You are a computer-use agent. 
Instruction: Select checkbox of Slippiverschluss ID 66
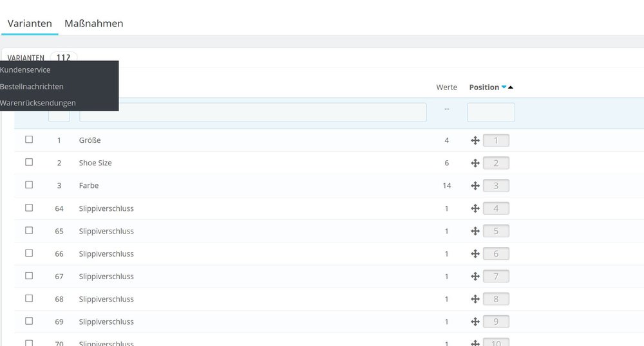pyautogui.click(x=29, y=253)
